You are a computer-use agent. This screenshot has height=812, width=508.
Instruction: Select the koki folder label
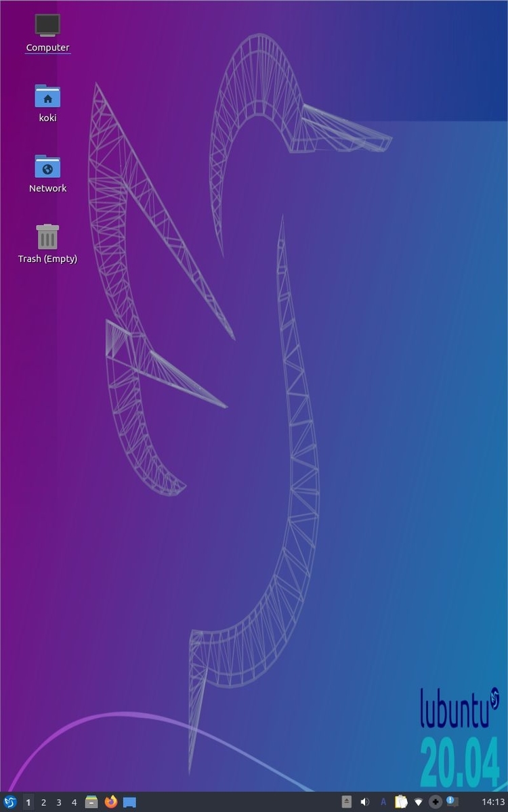(47, 118)
